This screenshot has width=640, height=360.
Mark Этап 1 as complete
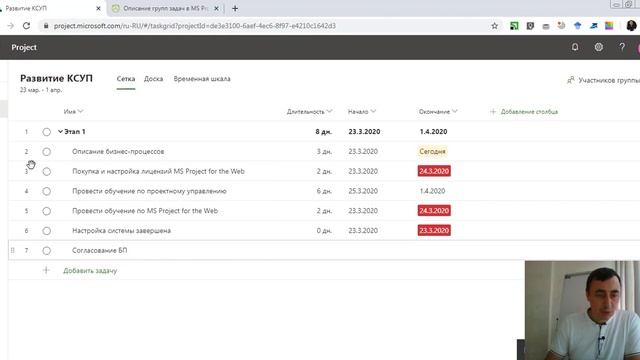[x=47, y=132]
